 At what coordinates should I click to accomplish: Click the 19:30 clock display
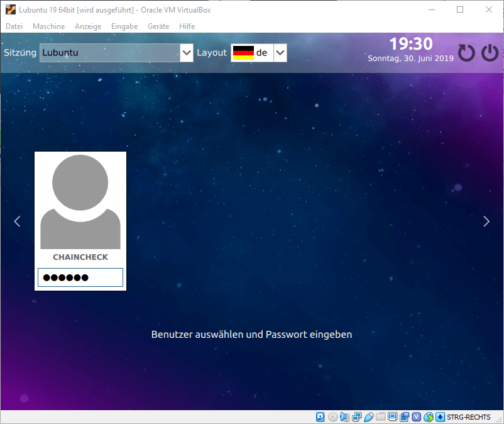tap(411, 44)
